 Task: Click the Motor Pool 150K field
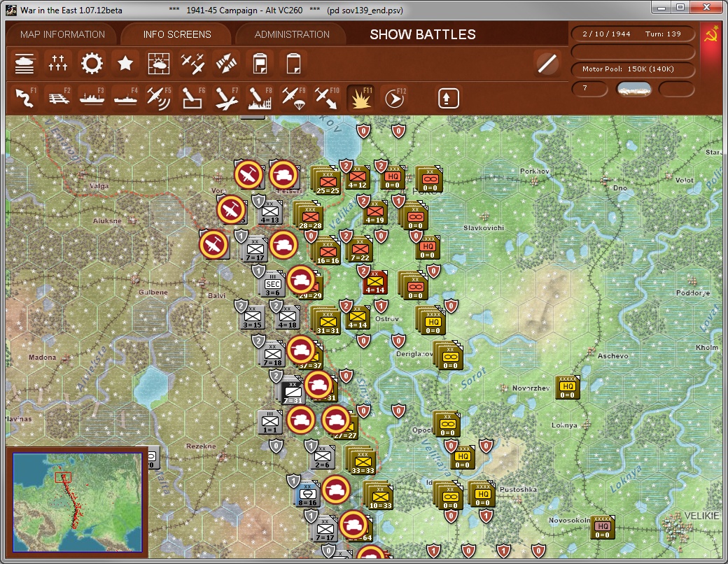pos(632,69)
